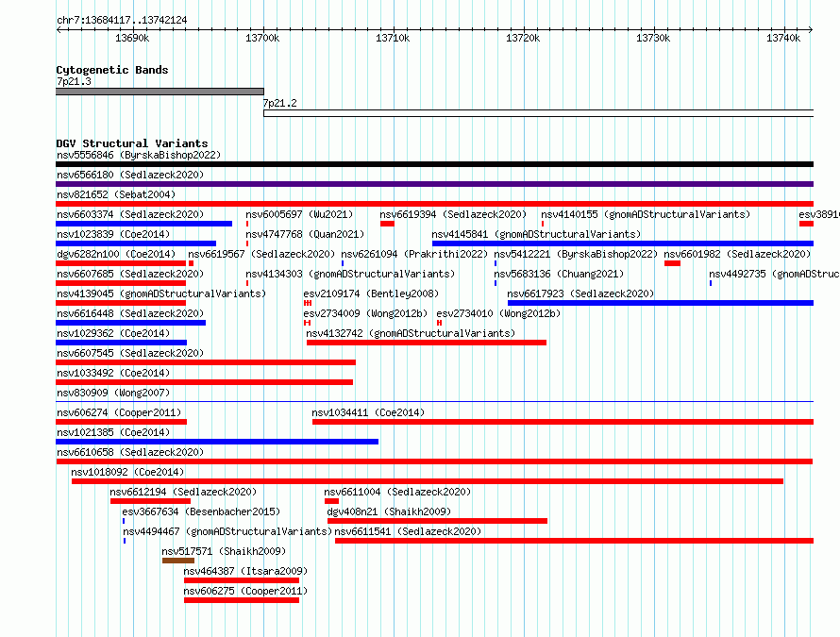Open the nsv1023839 (Coe2014) label
Image resolution: width=840 pixels, height=637 pixels.
113,235
